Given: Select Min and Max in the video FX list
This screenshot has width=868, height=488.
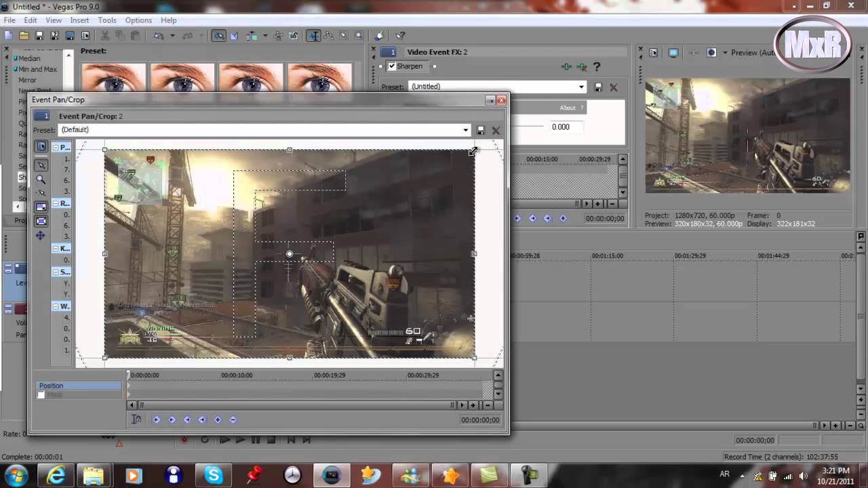Looking at the screenshot, I should [x=37, y=69].
